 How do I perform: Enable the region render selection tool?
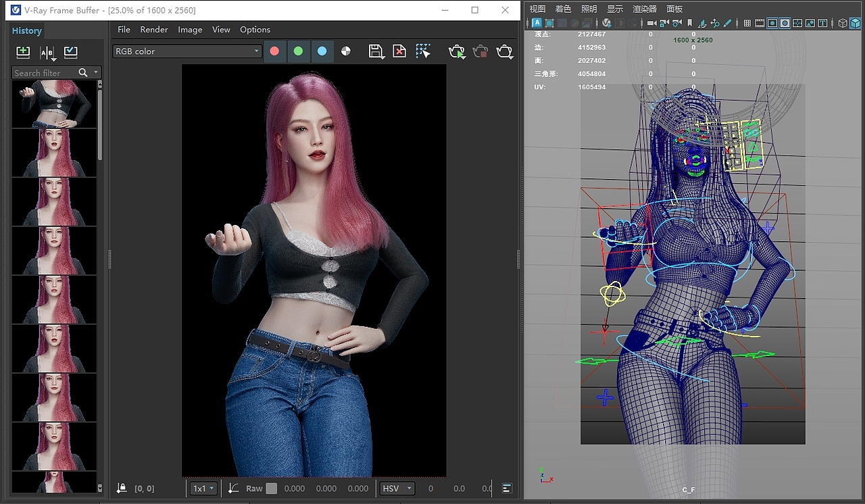423,51
